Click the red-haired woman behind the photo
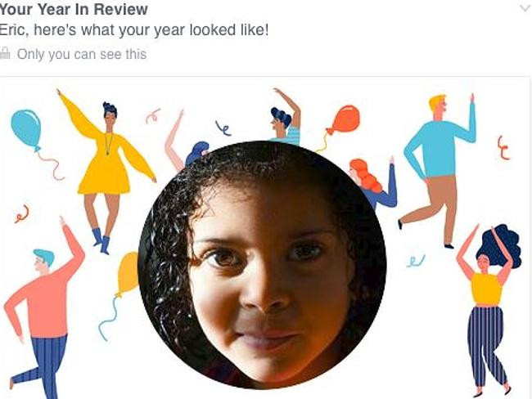The image size is (532, 399). (x=373, y=182)
